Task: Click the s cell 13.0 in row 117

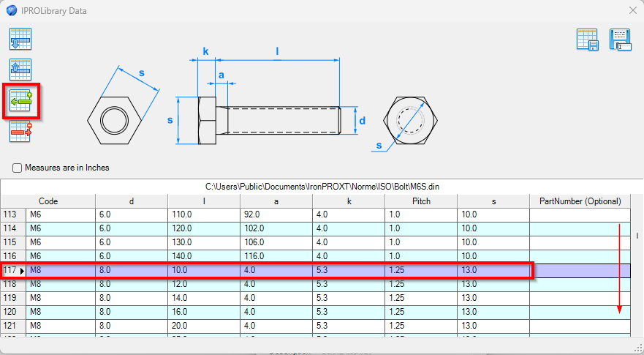Action: pyautogui.click(x=493, y=271)
